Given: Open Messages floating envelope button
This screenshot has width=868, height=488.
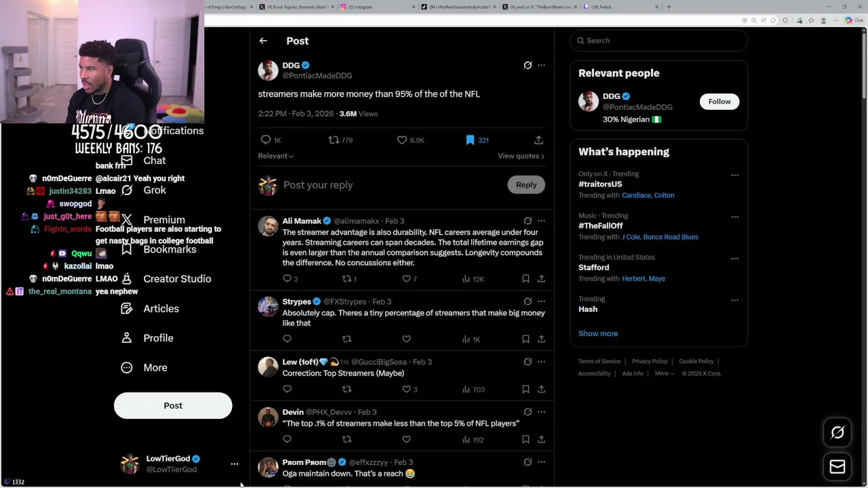Looking at the screenshot, I should click(x=837, y=466).
